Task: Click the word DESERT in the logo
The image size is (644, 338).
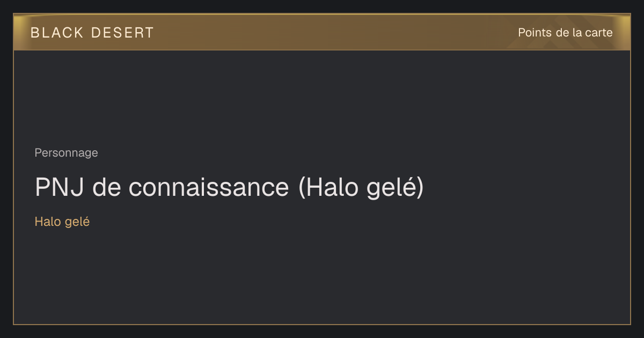Action: (123, 33)
